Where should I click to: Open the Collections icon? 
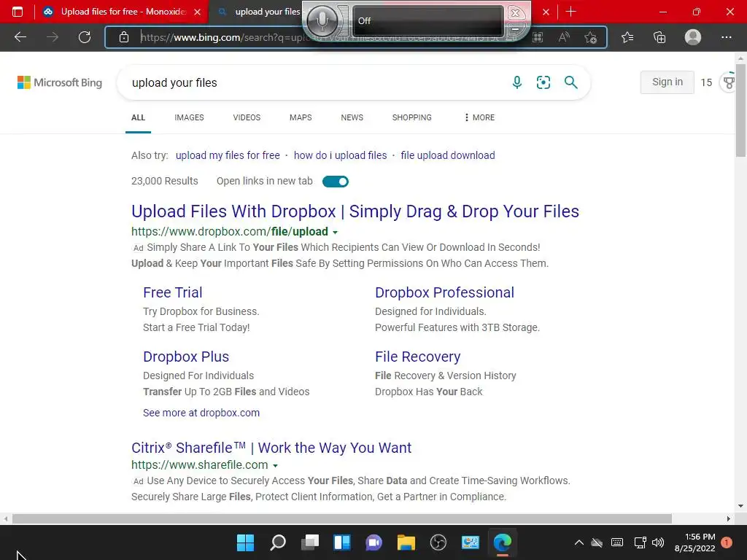[659, 37]
